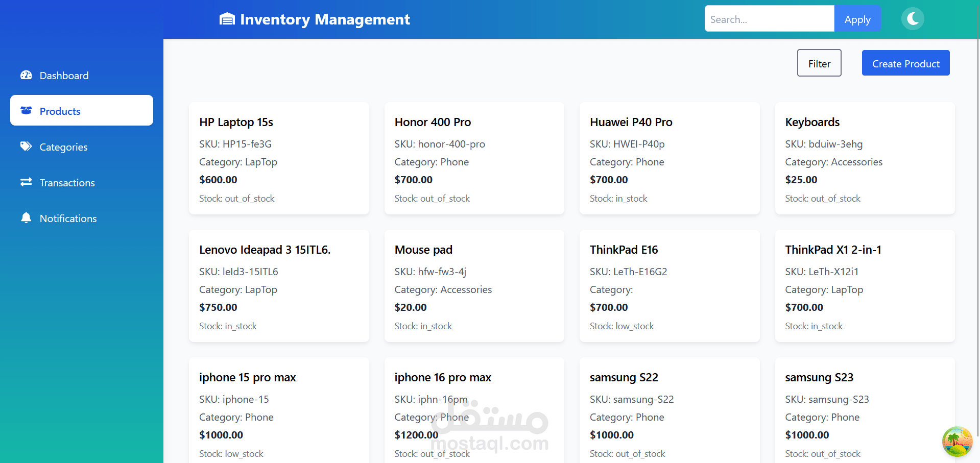The width and height of the screenshot is (980, 463).
Task: Click the $600.00 price on HP Laptop
Action: (218, 180)
